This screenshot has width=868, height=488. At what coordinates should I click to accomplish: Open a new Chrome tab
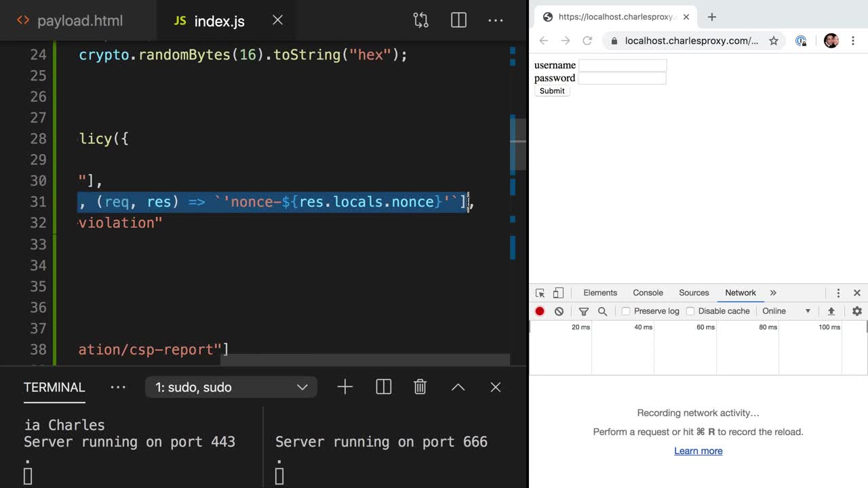tap(712, 17)
